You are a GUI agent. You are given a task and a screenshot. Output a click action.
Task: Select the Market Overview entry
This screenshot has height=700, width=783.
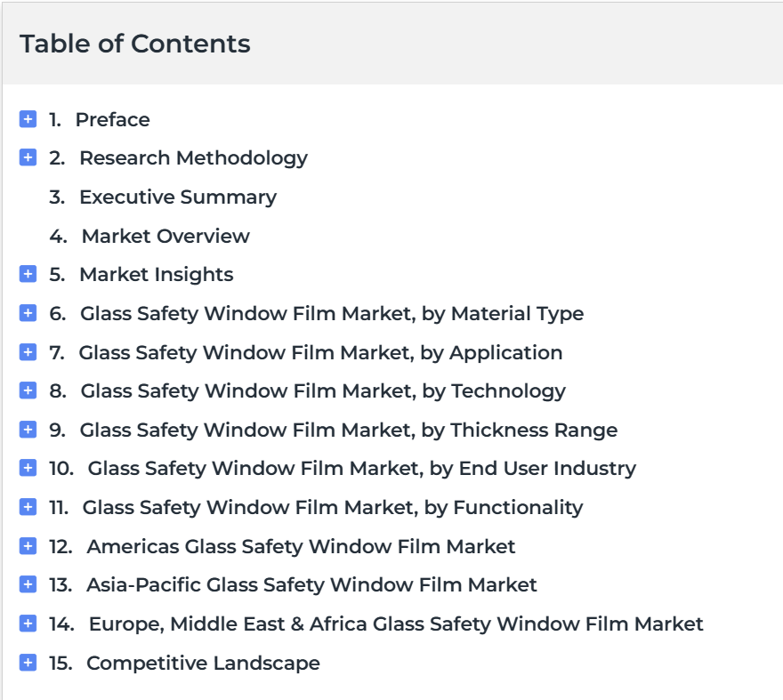165,237
